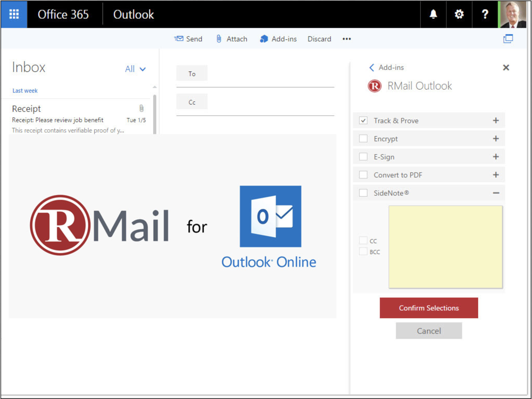Click the yellow SideNote text area
The width and height of the screenshot is (532, 399).
(445, 247)
